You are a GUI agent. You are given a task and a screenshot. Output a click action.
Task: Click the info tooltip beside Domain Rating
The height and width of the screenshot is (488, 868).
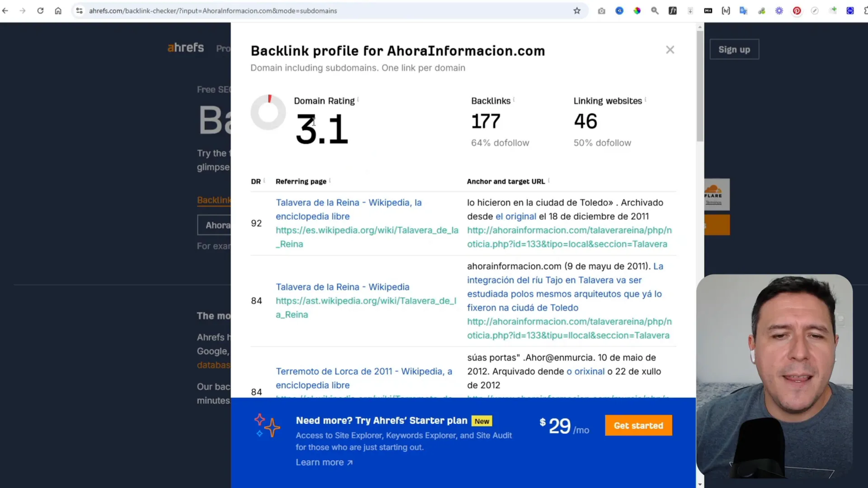358,100
